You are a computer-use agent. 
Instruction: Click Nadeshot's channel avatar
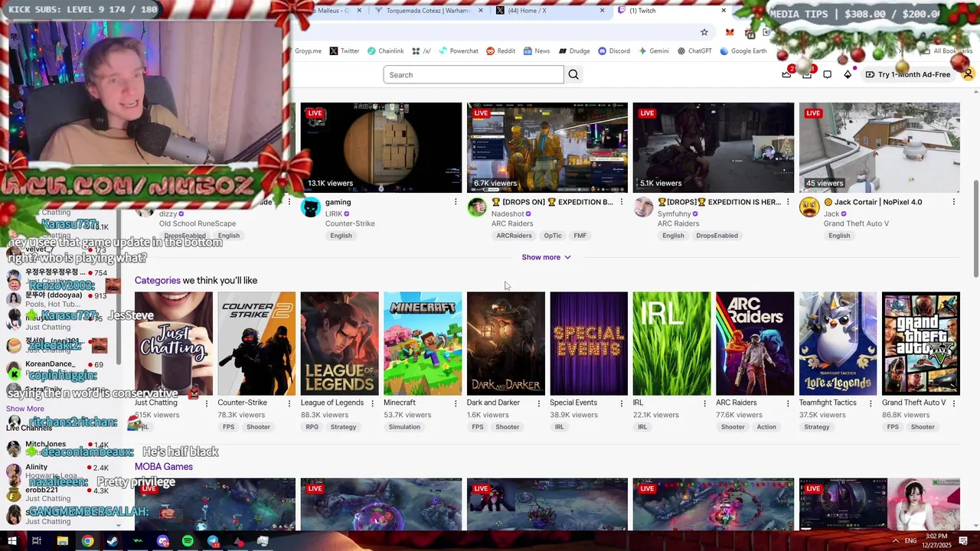[x=477, y=207]
